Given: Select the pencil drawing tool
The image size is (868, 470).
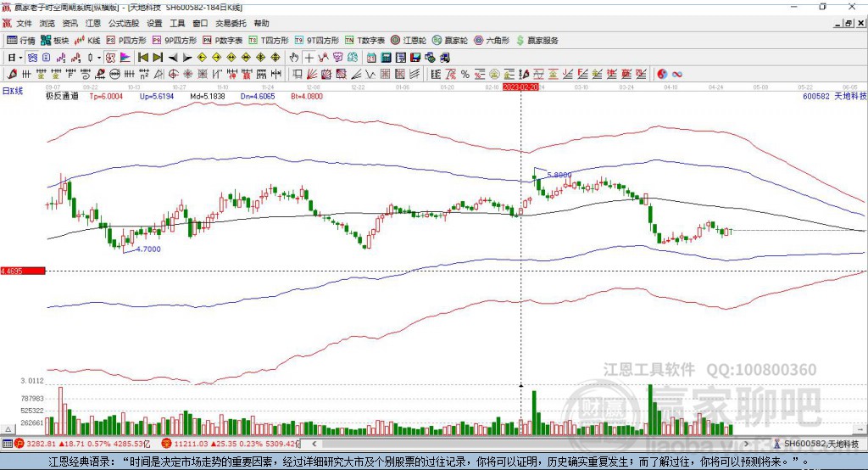Looking at the screenshot, I should pyautogui.click(x=12, y=74).
